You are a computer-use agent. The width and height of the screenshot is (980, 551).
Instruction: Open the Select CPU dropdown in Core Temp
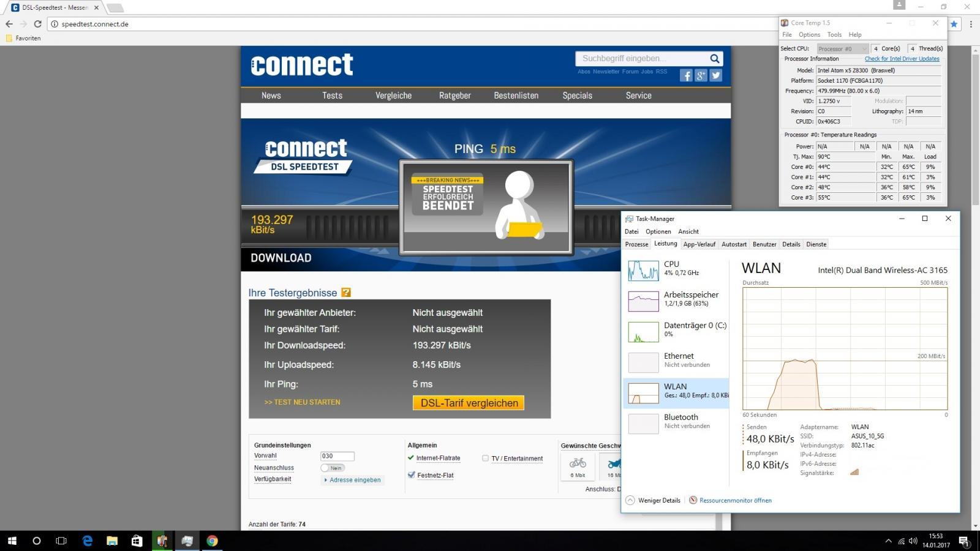pos(843,48)
